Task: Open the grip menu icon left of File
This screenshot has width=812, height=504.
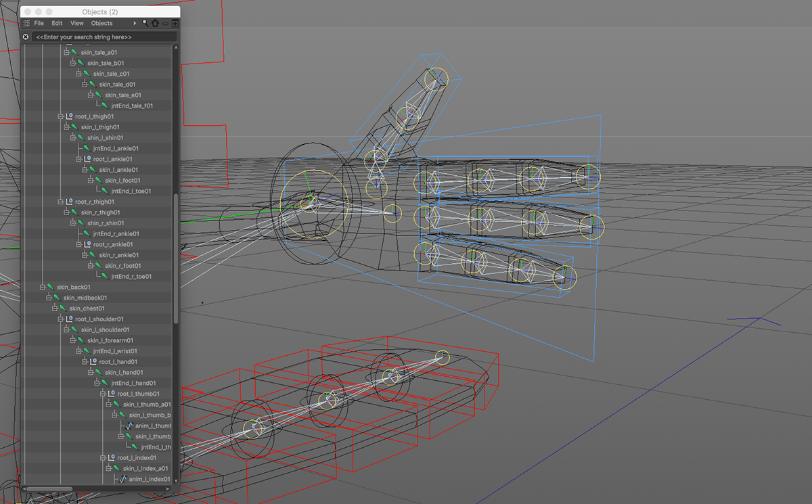Action: click(26, 23)
